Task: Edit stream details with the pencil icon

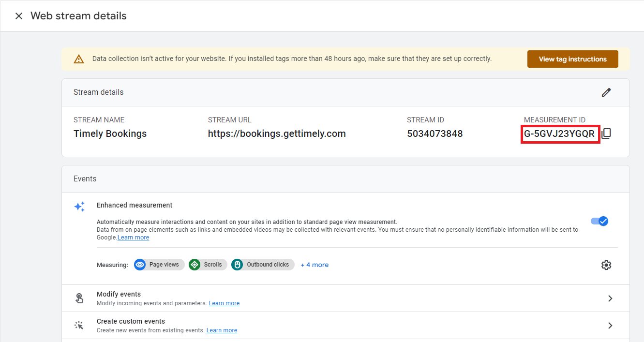Action: click(606, 92)
